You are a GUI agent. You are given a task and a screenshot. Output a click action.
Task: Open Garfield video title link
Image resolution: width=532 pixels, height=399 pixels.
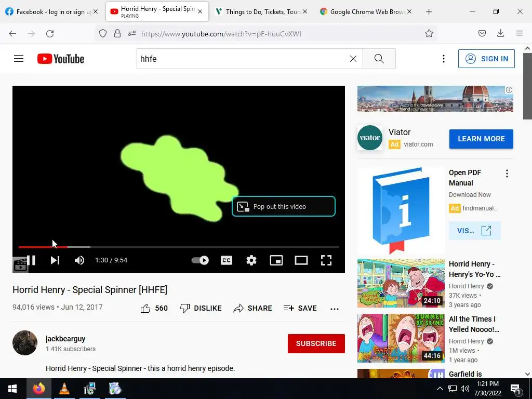click(x=465, y=374)
